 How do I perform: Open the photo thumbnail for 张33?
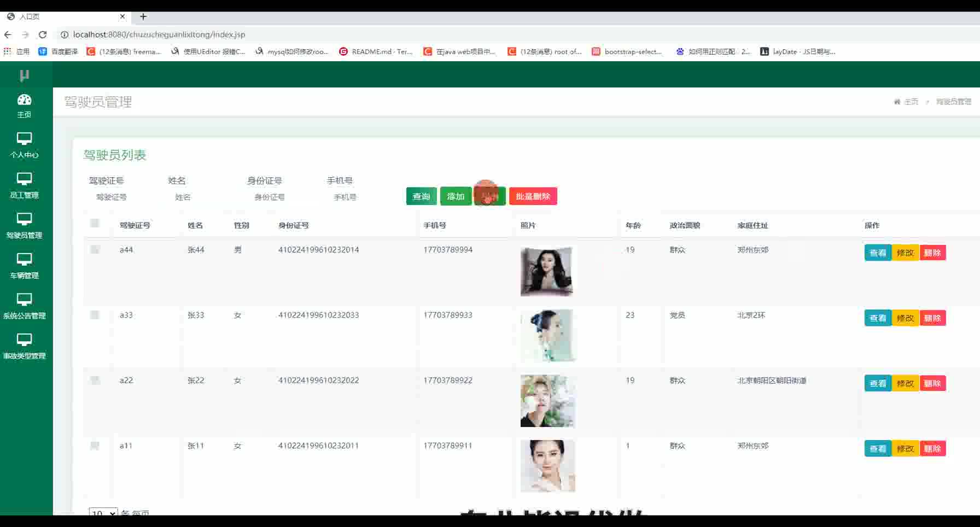tap(547, 335)
